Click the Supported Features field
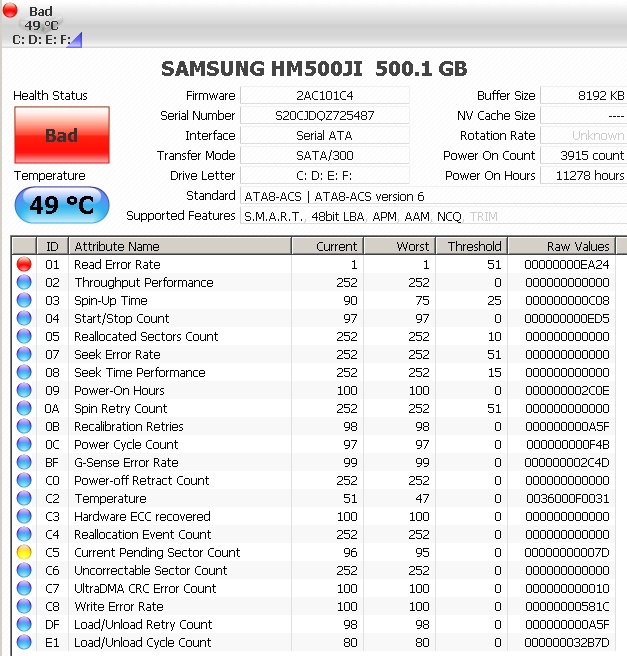Screen dimensions: 627x656 pos(433,216)
